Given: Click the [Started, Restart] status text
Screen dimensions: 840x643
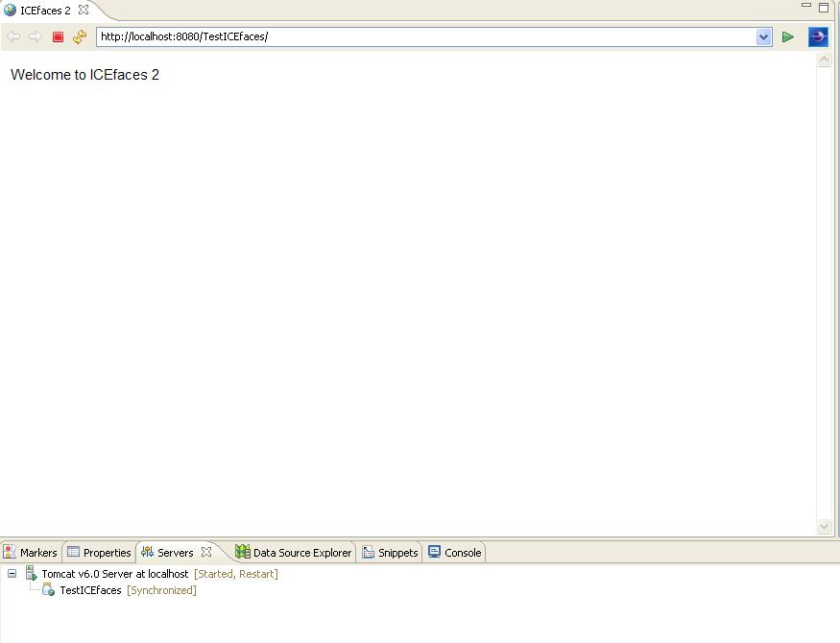Looking at the screenshot, I should (x=236, y=574).
